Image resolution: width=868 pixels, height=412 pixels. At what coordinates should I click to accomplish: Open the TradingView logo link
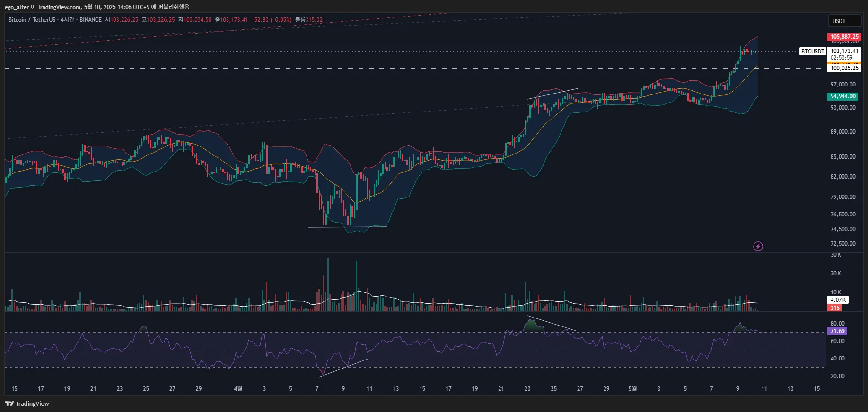(x=27, y=403)
